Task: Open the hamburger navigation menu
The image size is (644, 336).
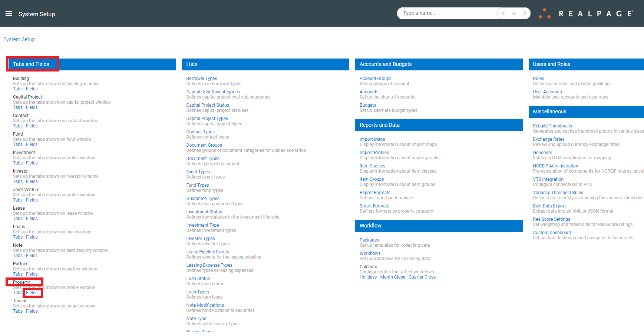Action: coord(9,13)
